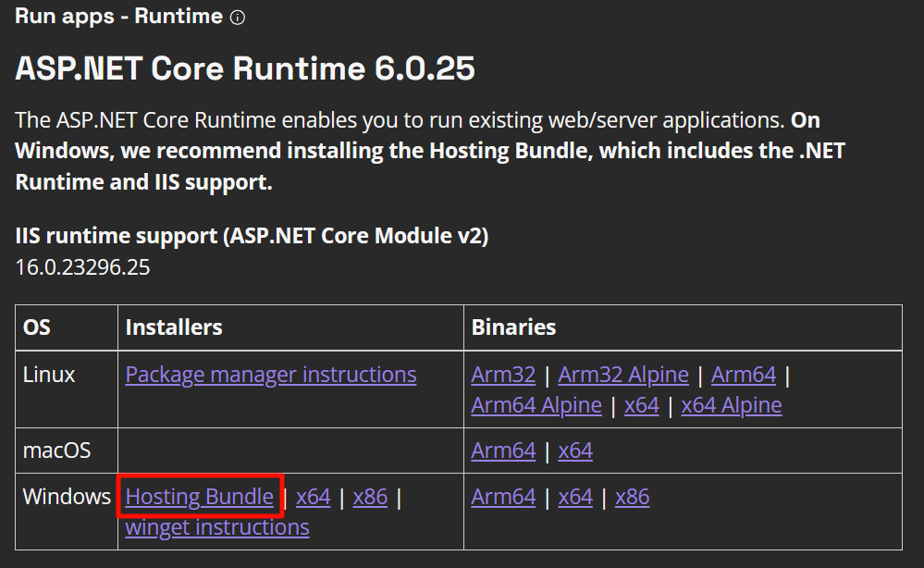Screen dimensions: 924x568
Task: Download the macOS x64 binary
Action: click(x=575, y=451)
